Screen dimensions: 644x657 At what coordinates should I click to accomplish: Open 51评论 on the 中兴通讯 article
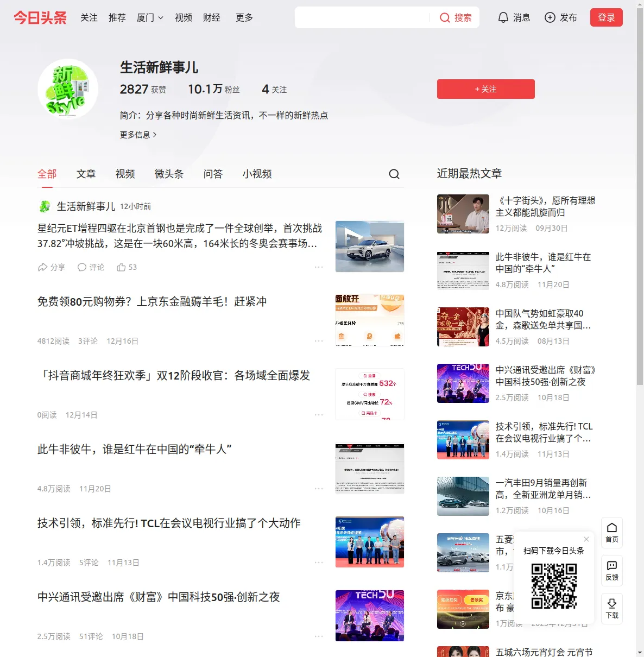click(x=91, y=636)
